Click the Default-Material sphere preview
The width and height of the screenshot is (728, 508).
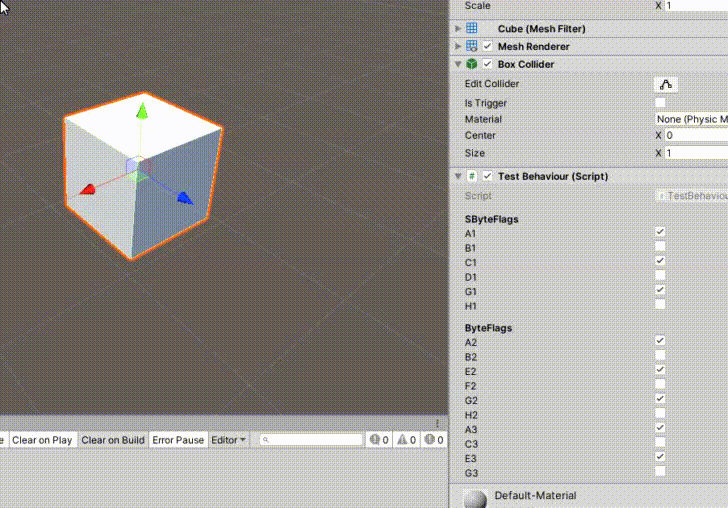[475, 499]
